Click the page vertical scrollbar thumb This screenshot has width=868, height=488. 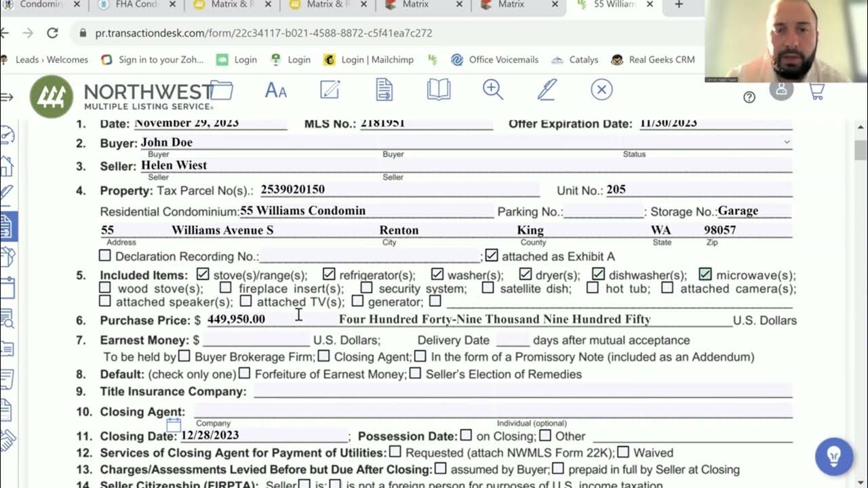click(861, 150)
